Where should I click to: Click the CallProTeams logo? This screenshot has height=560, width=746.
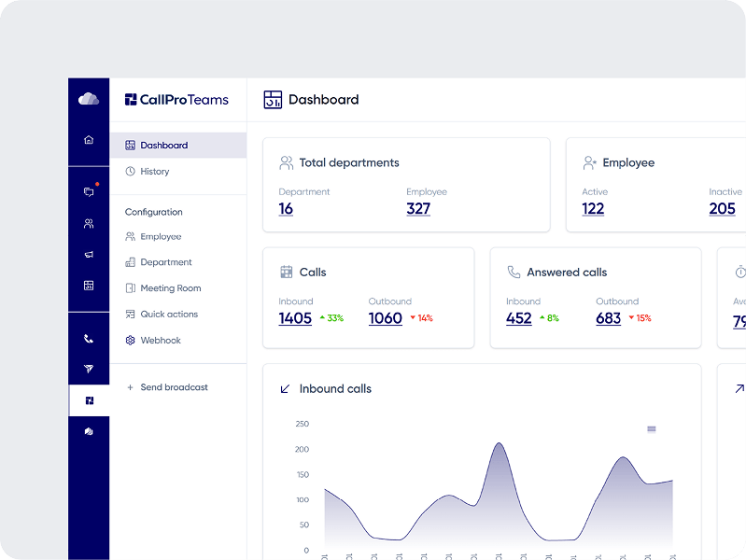(x=176, y=100)
